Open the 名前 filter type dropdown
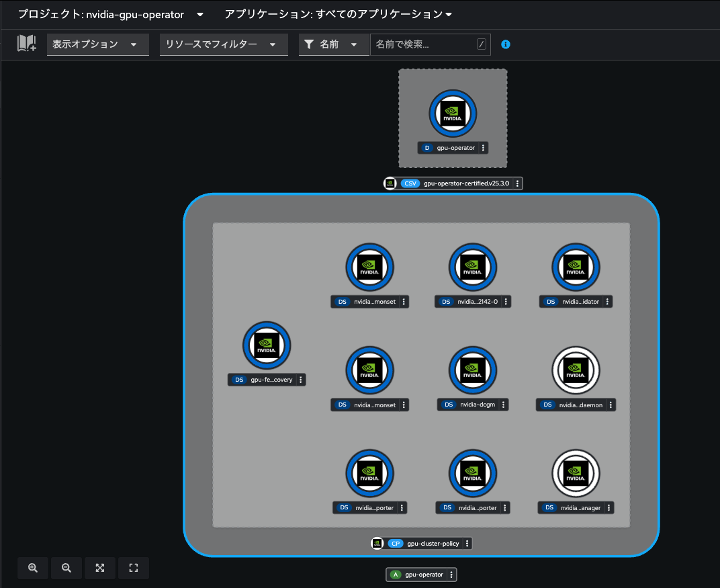The image size is (720, 588). pos(334,44)
